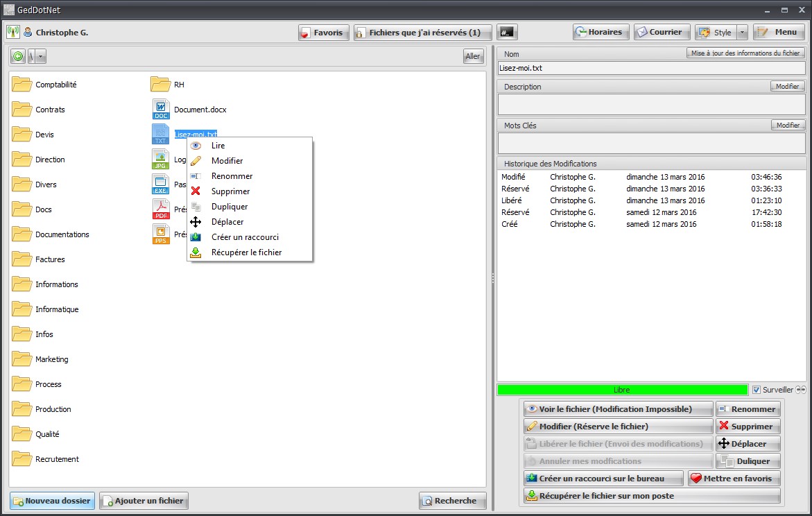Viewport: 812px width, 516px height.
Task: Select the Docs folder
Action: point(32,209)
